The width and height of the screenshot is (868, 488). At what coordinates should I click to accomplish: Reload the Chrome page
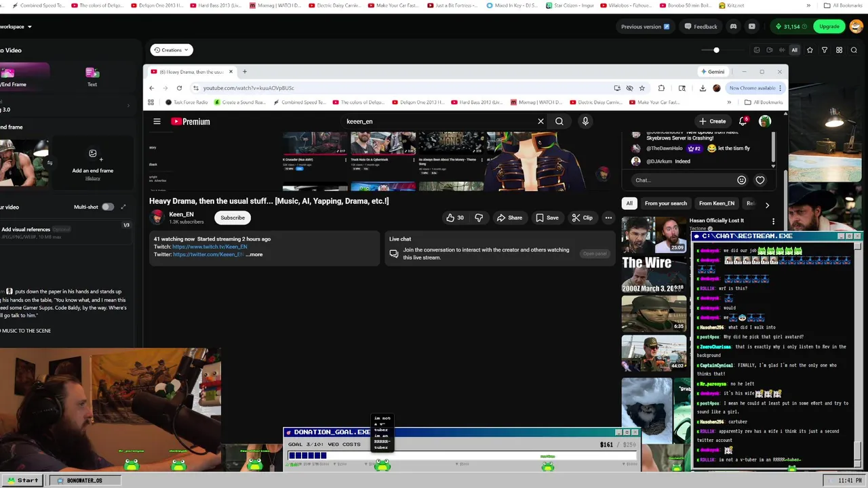pyautogui.click(x=179, y=87)
